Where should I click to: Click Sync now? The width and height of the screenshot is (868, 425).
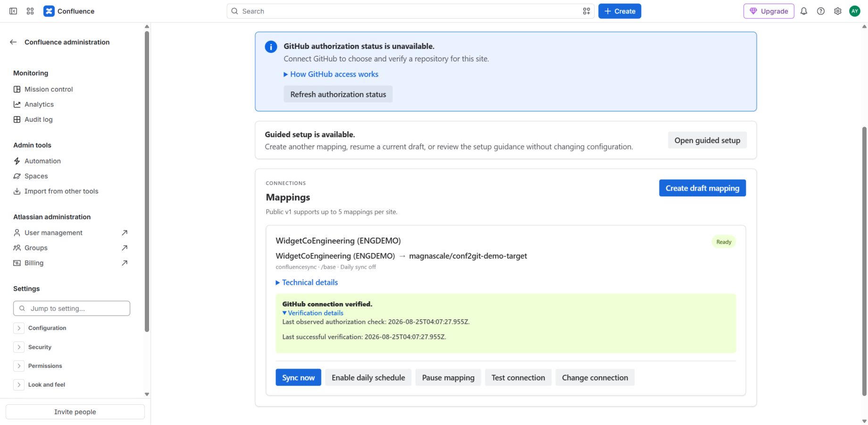298,378
